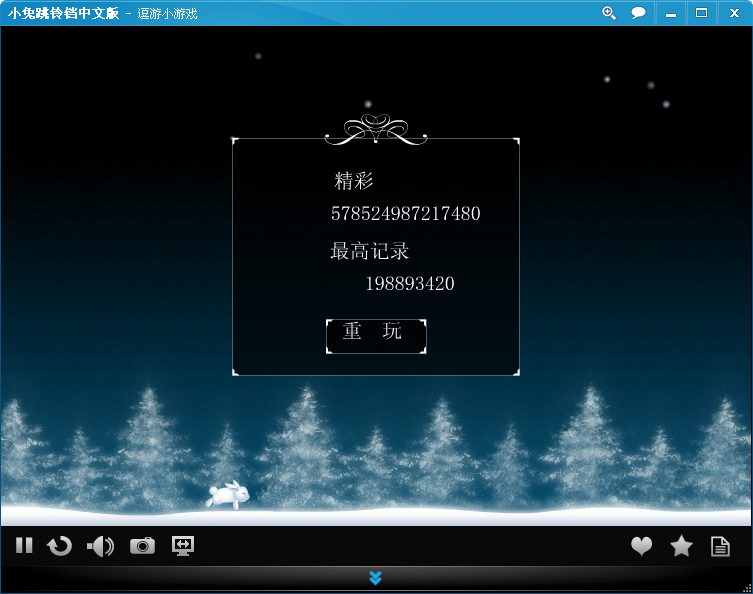Close the game window
Image resolution: width=753 pixels, height=594 pixels.
pyautogui.click(x=734, y=13)
